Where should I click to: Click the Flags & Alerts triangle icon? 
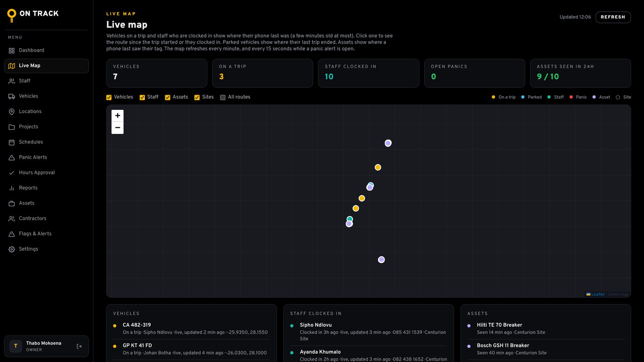point(11,234)
